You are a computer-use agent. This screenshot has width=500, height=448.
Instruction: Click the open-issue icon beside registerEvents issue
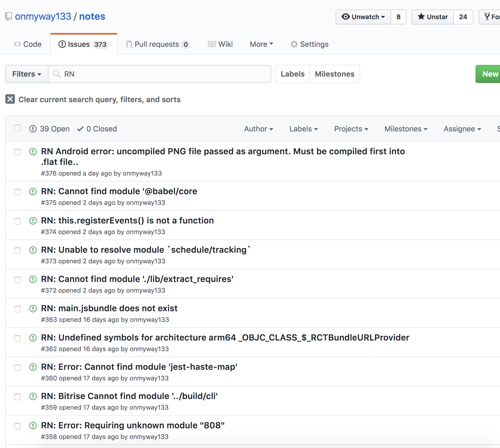(x=33, y=221)
